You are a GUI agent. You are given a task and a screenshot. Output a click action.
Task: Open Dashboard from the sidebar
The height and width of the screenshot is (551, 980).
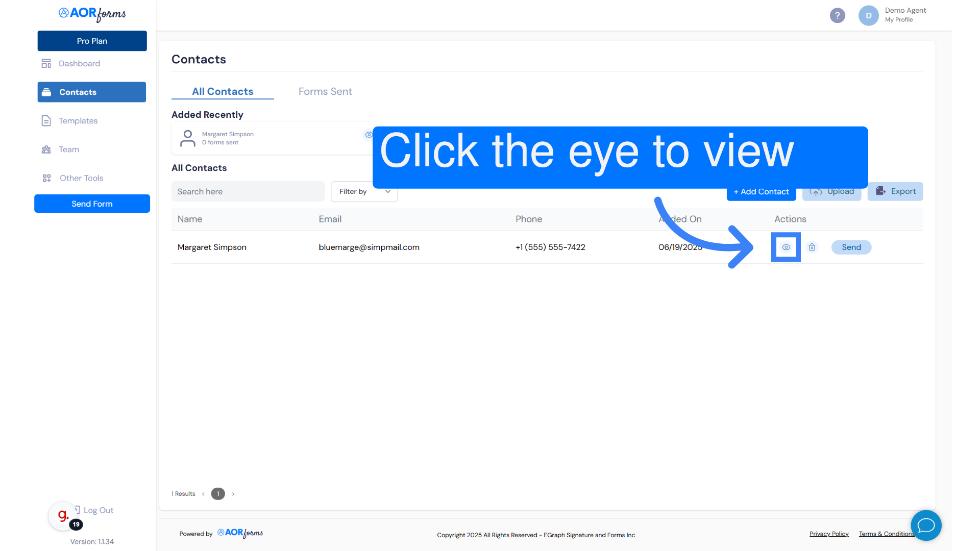79,63
